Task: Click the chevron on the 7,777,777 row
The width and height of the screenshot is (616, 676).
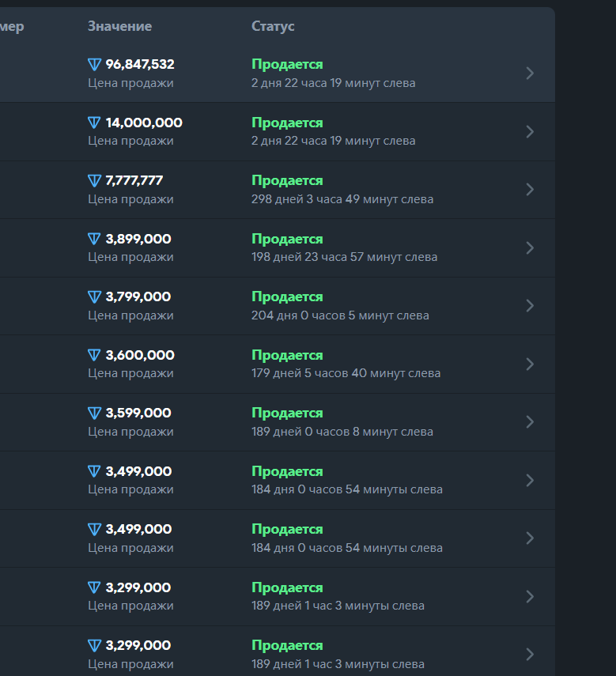Action: point(530,190)
